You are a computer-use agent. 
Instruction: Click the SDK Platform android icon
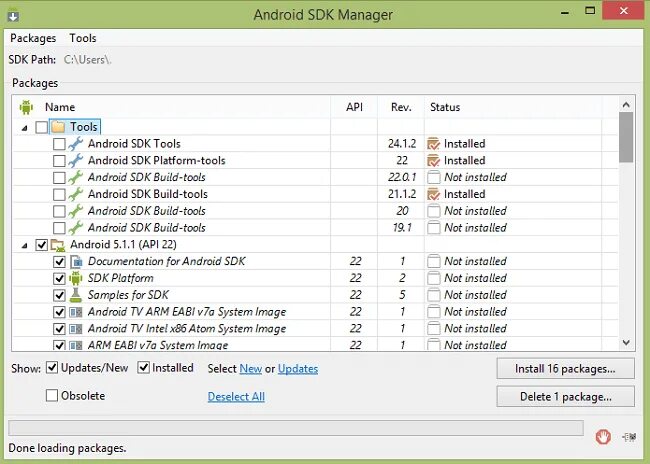point(76,278)
